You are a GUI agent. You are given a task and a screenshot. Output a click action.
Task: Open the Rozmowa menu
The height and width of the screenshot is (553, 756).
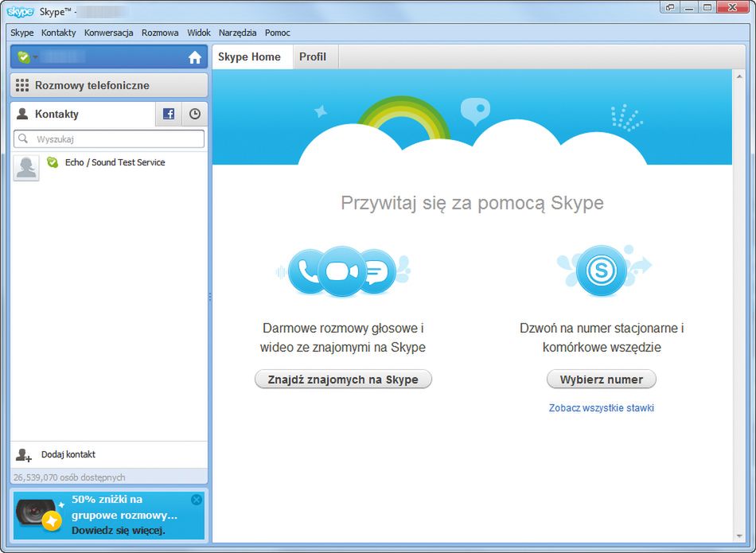(x=160, y=33)
